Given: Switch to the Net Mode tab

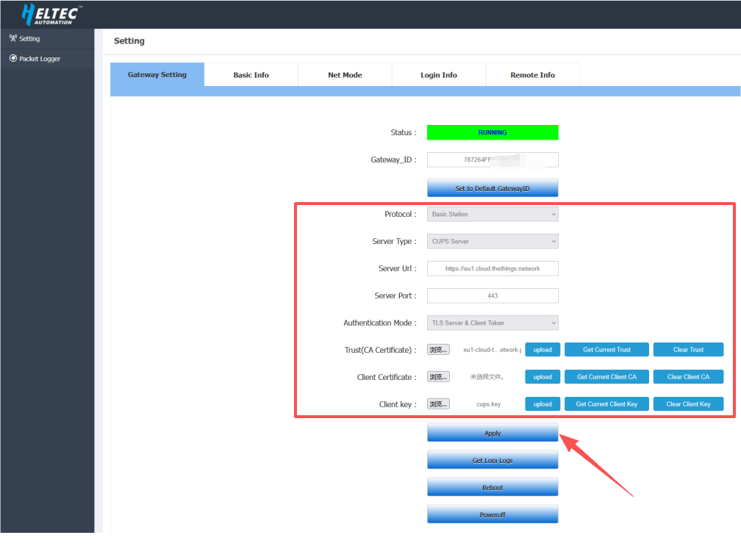Looking at the screenshot, I should (x=345, y=75).
